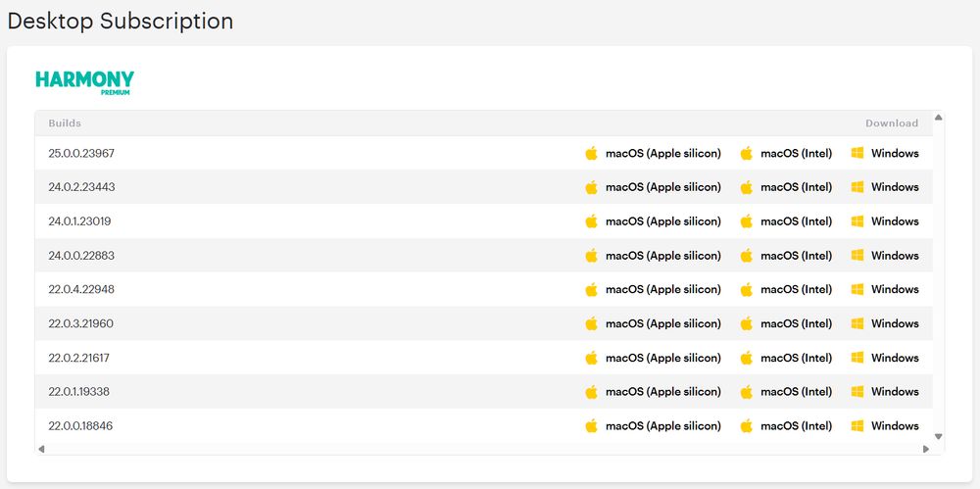Click Intel apple icon for 24.0.0.22883
This screenshot has height=489, width=980.
(x=746, y=255)
